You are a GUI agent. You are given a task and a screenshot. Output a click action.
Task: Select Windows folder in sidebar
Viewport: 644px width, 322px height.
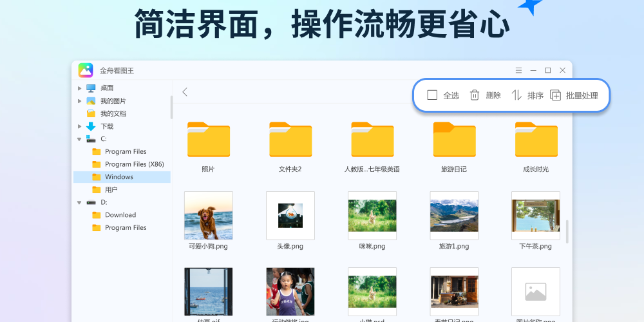(x=119, y=177)
